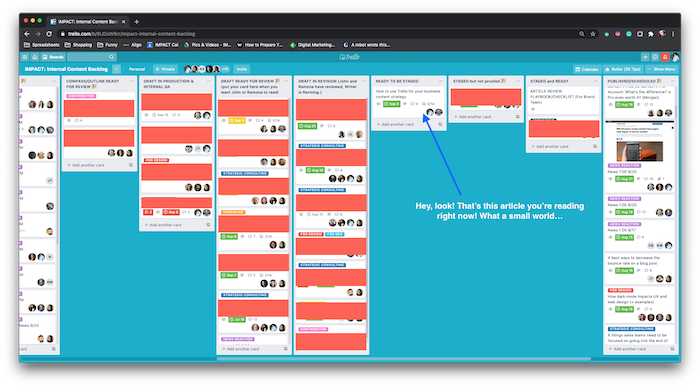This screenshot has width=700, height=388.
Task: Bookmark page with the star icon
Action: (x=593, y=34)
